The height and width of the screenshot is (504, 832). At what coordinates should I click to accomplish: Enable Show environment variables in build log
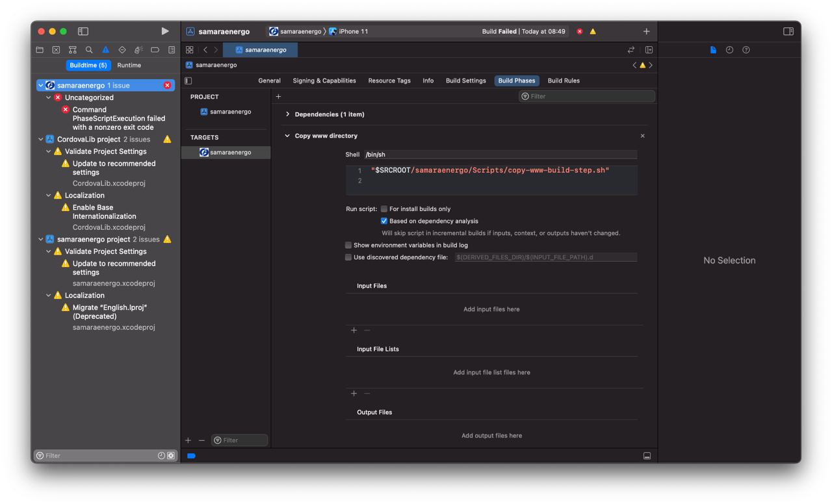pyautogui.click(x=348, y=246)
